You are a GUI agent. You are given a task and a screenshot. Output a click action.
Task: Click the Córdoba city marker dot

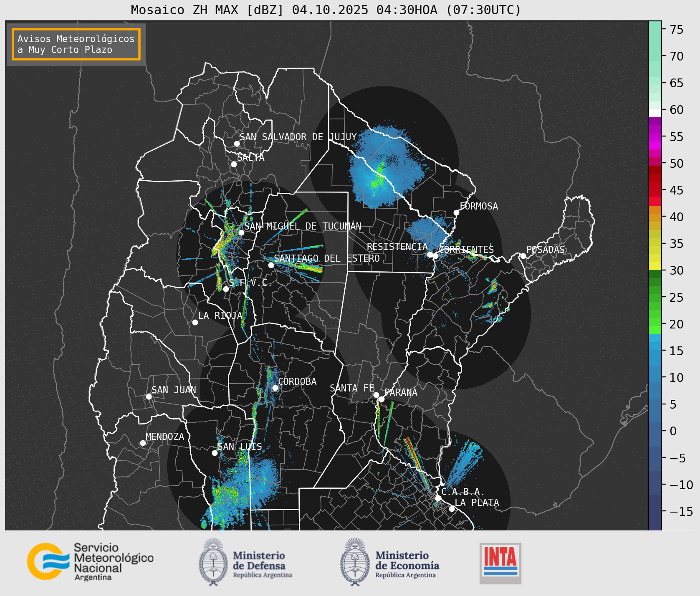tap(275, 388)
